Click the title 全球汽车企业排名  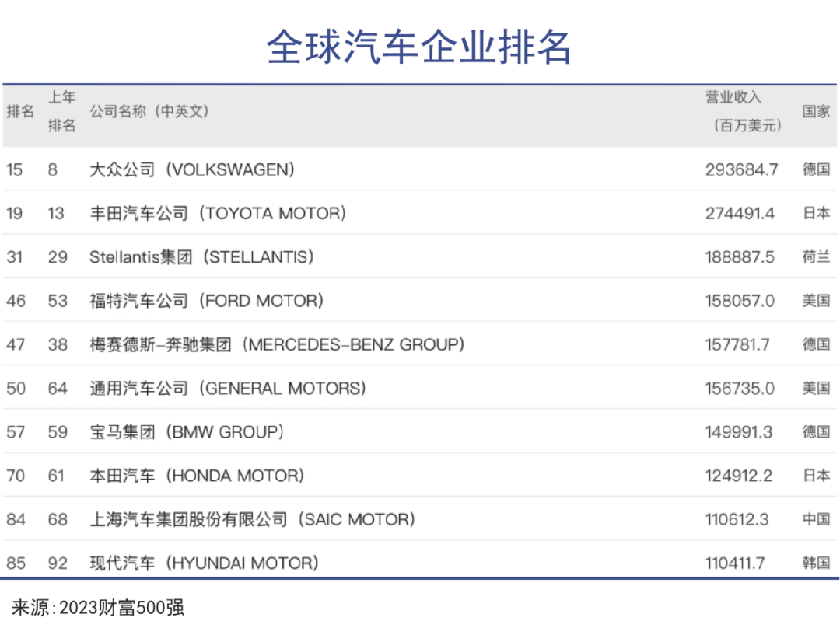click(419, 48)
